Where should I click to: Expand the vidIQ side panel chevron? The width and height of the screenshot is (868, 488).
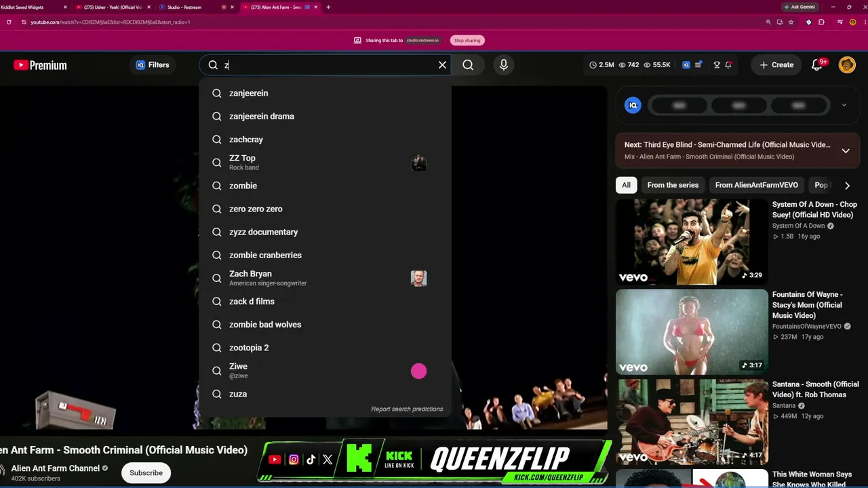coord(844,105)
